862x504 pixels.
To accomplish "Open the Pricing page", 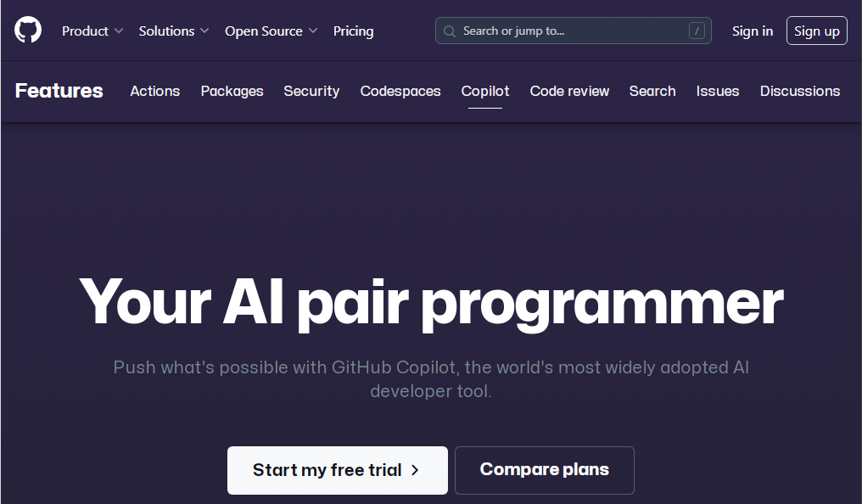I will [354, 31].
